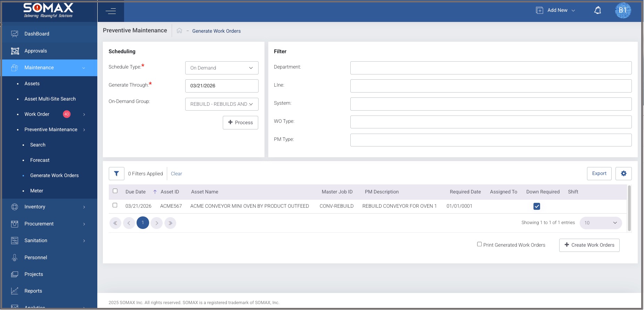Click the Reports sidebar icon
The image size is (644, 310).
(x=15, y=291)
